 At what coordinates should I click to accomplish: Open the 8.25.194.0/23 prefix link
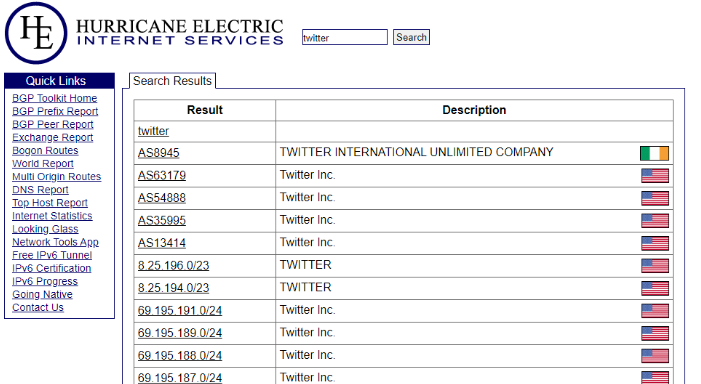173,288
